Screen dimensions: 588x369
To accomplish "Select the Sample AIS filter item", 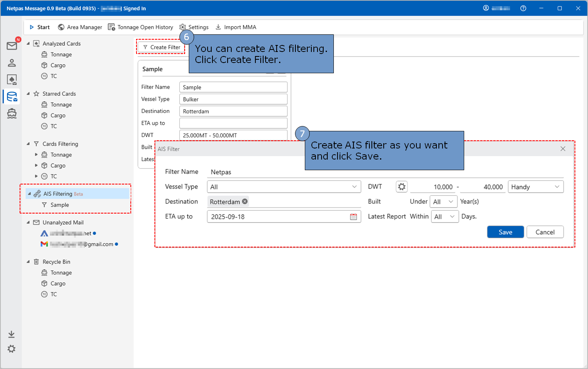I will (x=60, y=205).
